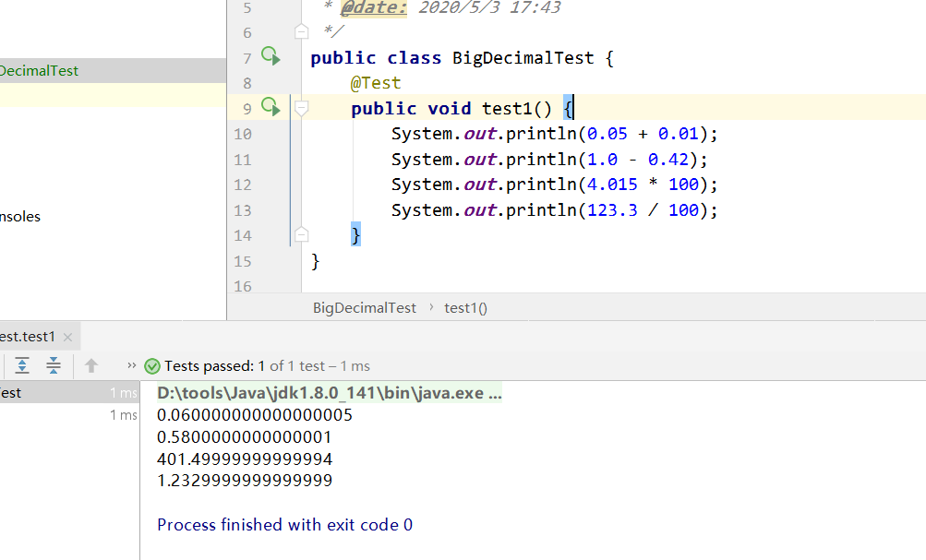Image resolution: width=926 pixels, height=560 pixels.
Task: Select the highlighted test row showing 1 ms
Action: [69, 392]
